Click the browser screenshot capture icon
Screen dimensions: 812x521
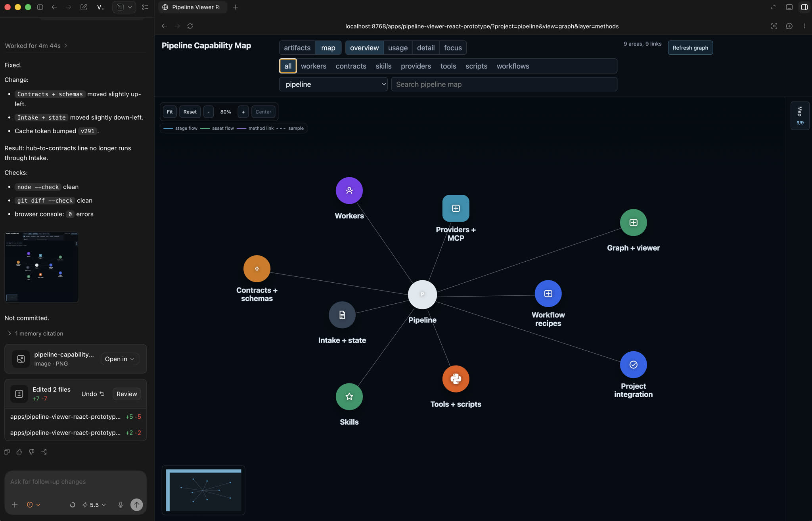(x=774, y=26)
